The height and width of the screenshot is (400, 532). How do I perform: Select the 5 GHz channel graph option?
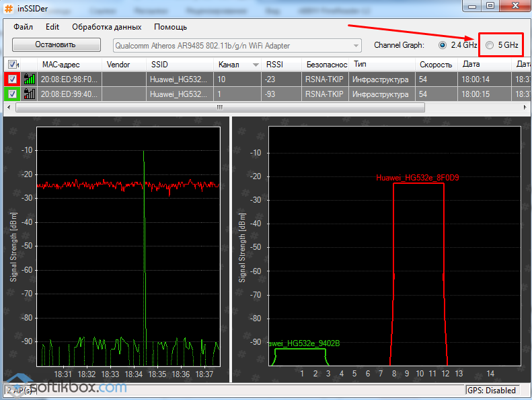pyautogui.click(x=490, y=45)
